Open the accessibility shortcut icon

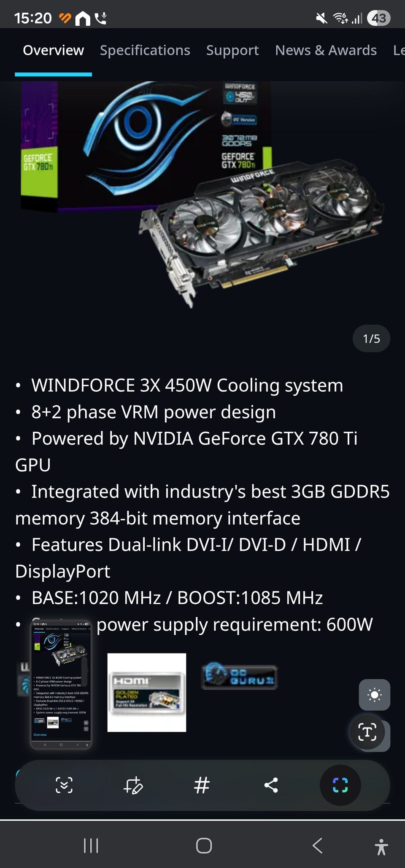click(x=381, y=846)
